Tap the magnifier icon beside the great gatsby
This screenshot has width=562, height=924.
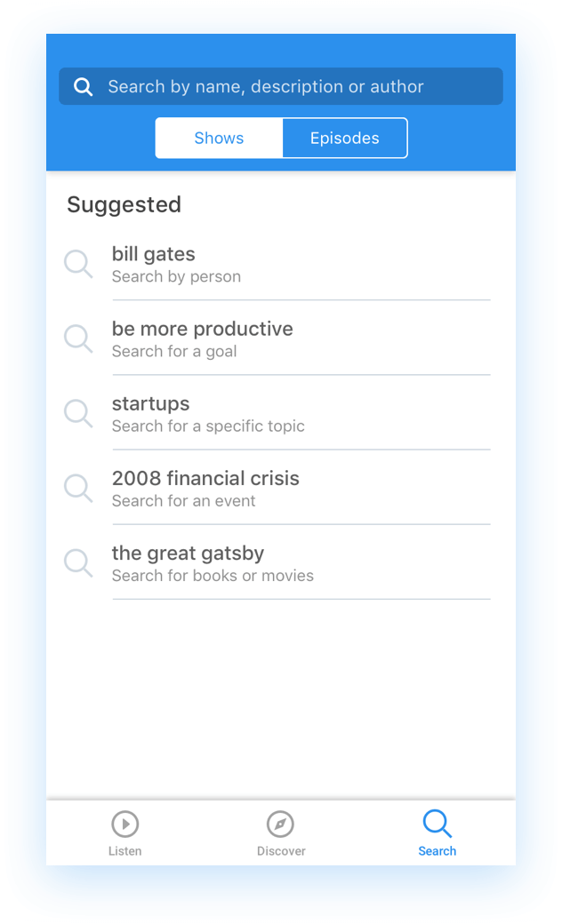click(78, 562)
